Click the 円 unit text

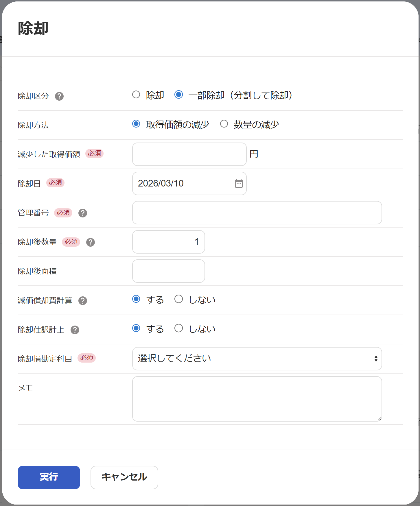[x=254, y=154]
